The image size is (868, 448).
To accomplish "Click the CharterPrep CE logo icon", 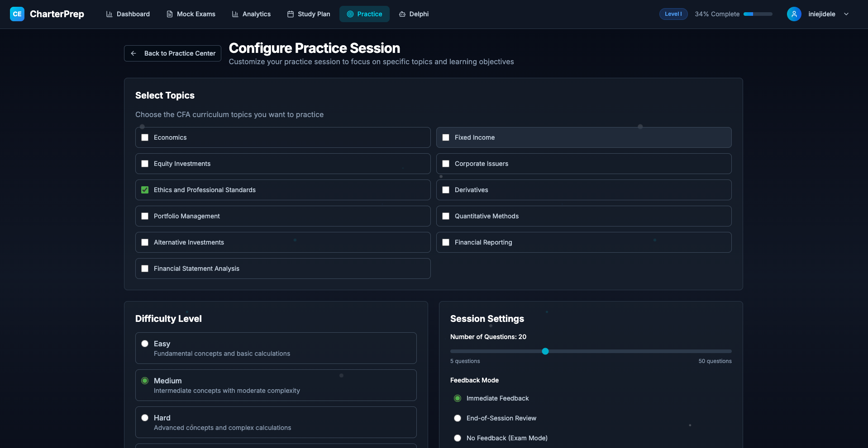I will [17, 14].
